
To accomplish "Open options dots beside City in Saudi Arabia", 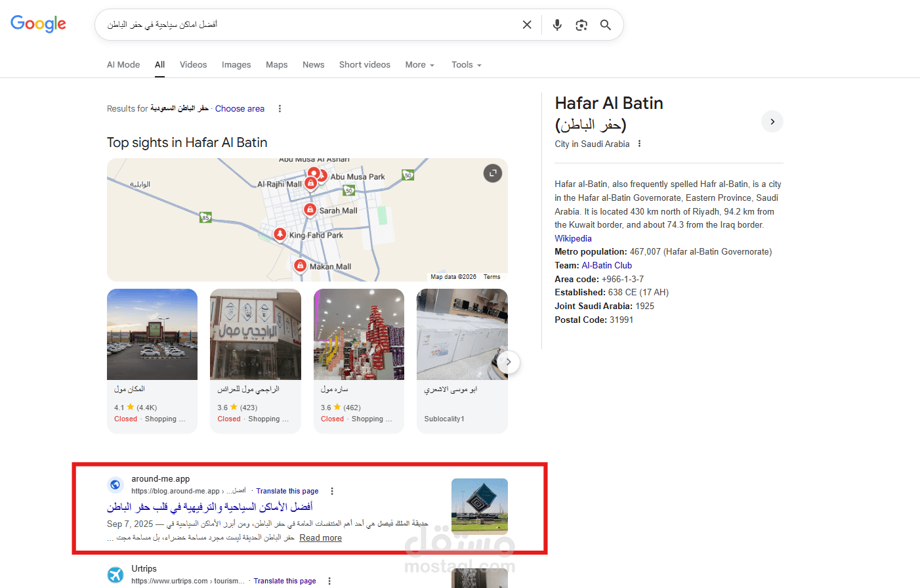I will pos(639,144).
